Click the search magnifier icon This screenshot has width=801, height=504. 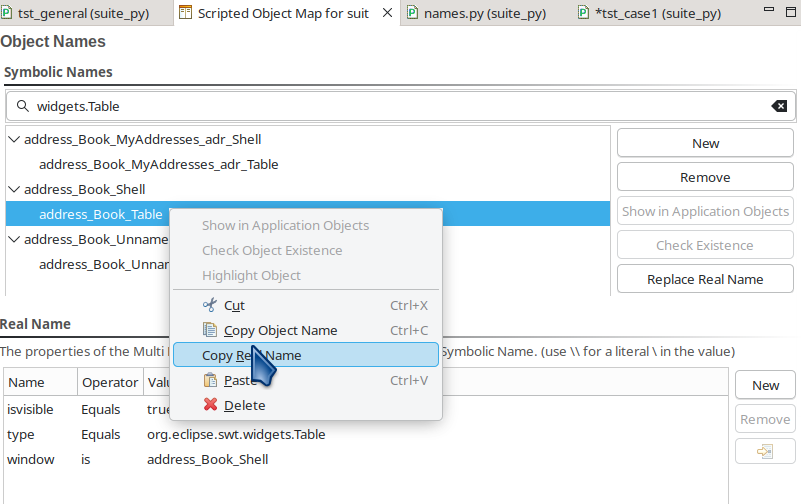tap(22, 106)
